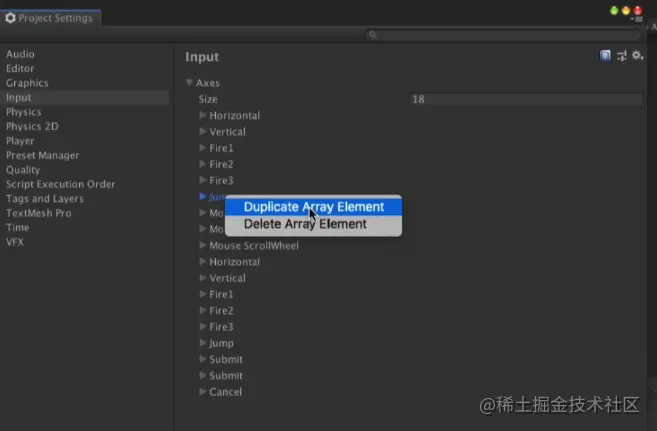Choose Duplicate Array Element
Image resolution: width=657 pixels, height=431 pixels.
pos(313,206)
